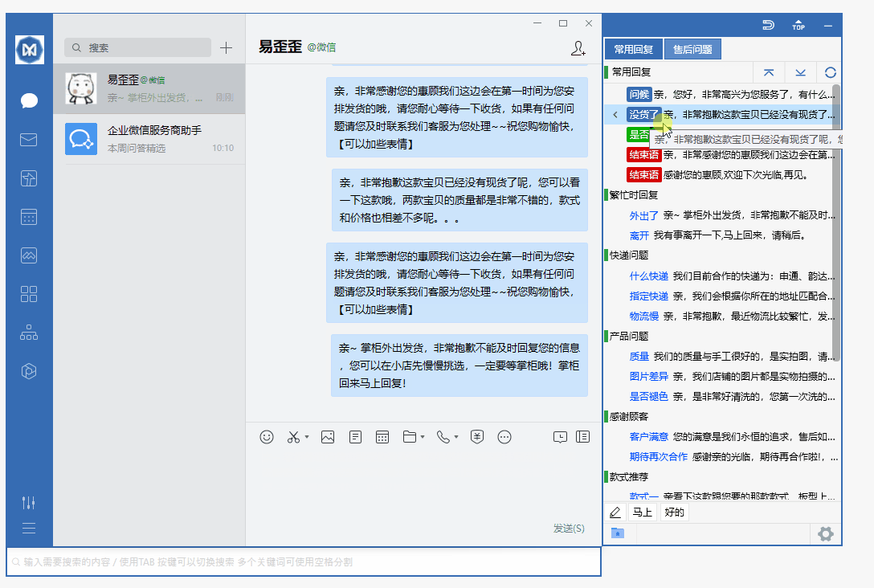This screenshot has height=588, width=874.
Task: Click the send image icon
Action: tap(328, 437)
